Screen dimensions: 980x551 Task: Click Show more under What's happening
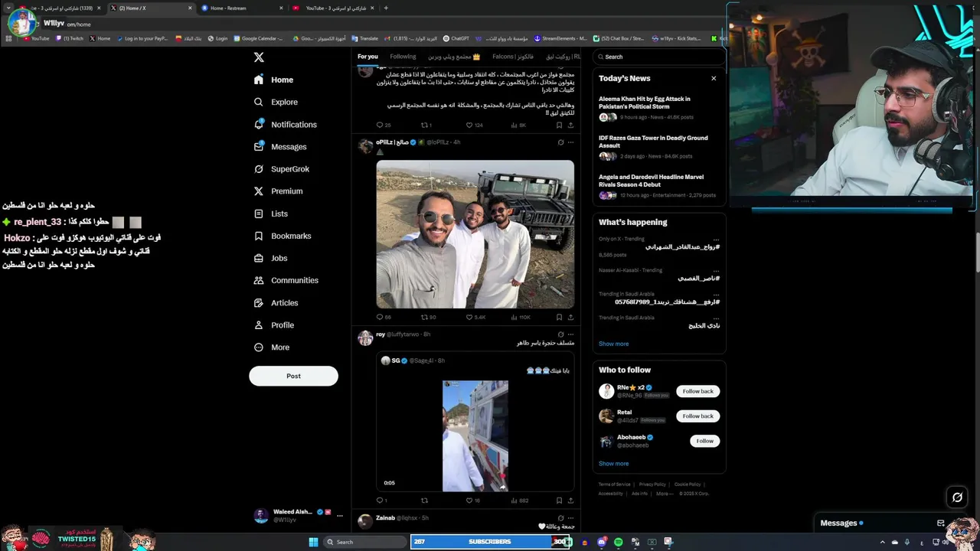click(x=613, y=344)
